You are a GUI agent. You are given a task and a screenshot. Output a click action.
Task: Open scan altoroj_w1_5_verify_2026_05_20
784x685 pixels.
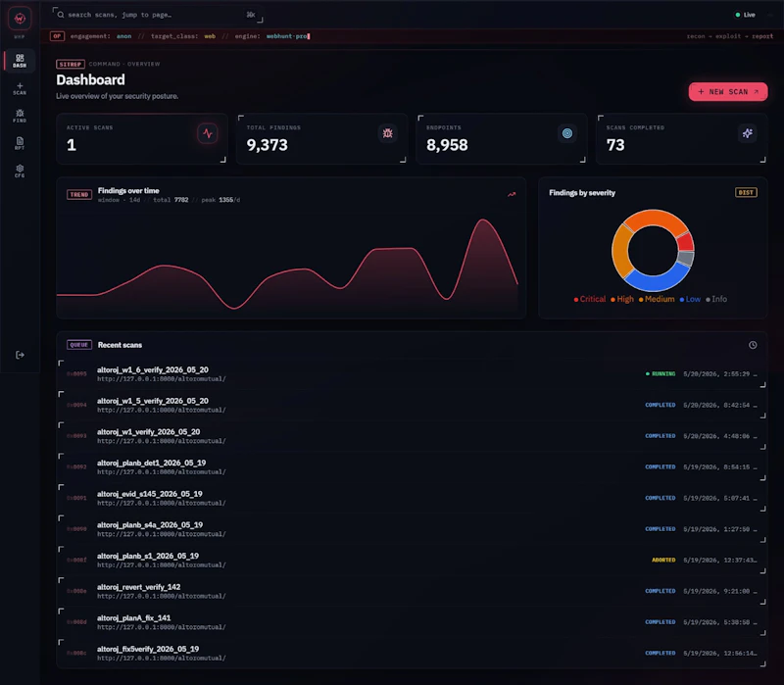[x=412, y=405]
